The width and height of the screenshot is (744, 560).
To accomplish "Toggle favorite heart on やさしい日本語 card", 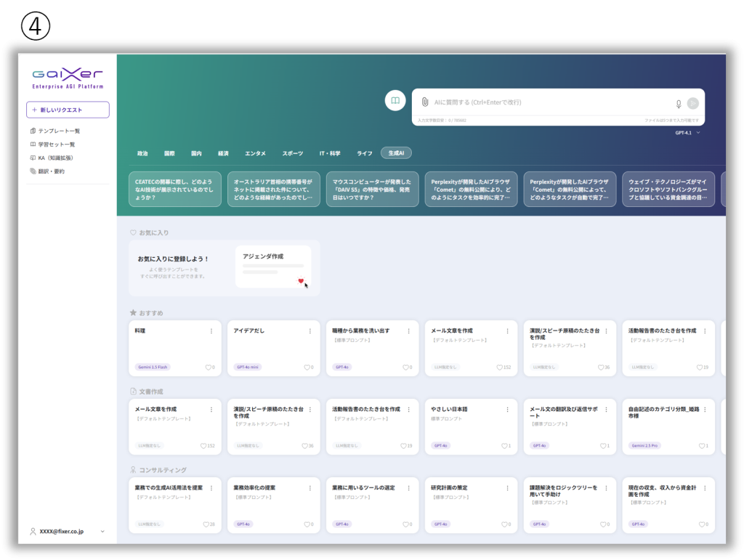I will point(504,446).
